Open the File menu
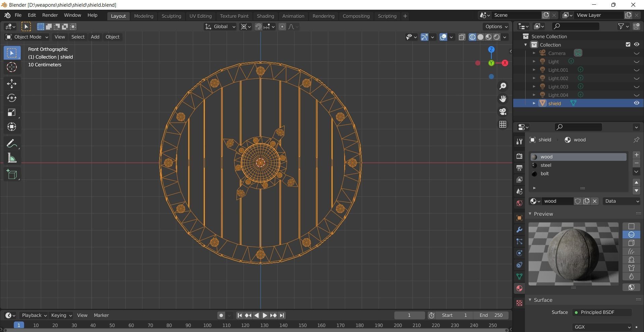Image resolution: width=644 pixels, height=332 pixels. 18,15
